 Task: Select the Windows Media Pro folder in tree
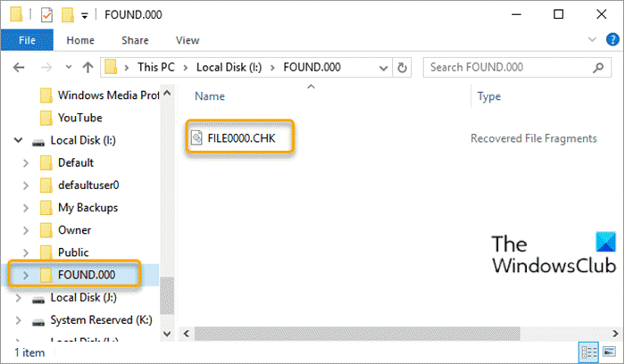tap(100, 95)
